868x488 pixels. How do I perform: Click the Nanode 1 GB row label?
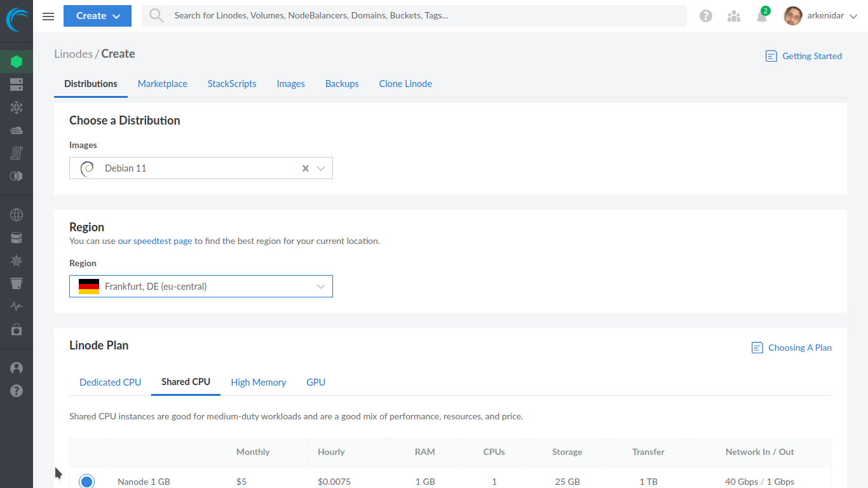pos(144,482)
